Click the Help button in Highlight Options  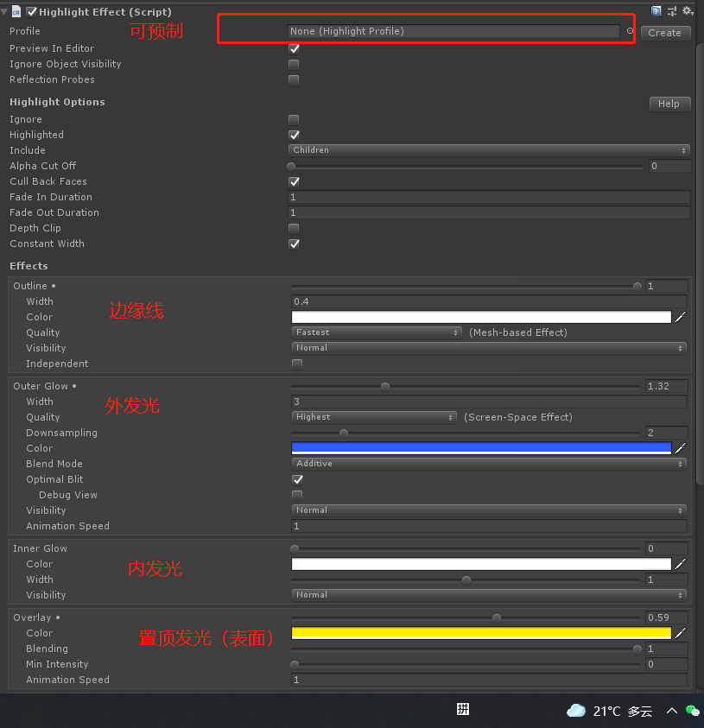pyautogui.click(x=669, y=103)
